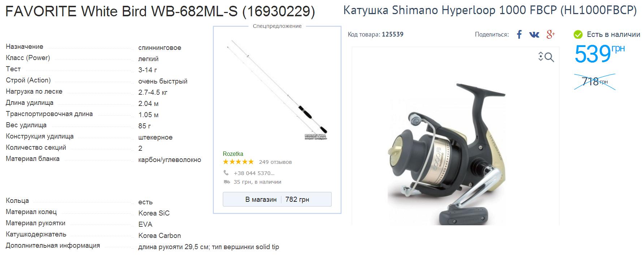Click the fishing rod thumbnail image

click(x=277, y=90)
